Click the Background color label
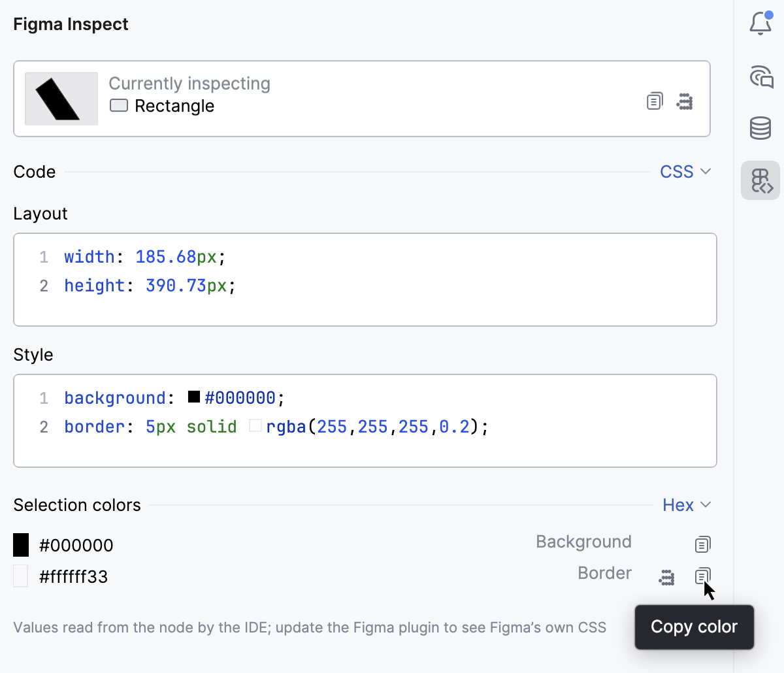784x673 pixels. pos(583,542)
